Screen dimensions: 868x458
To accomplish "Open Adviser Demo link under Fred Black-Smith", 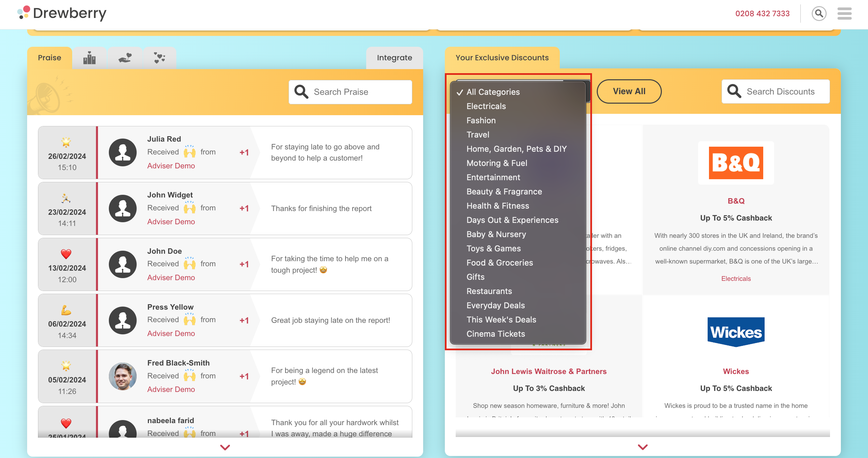I will point(171,390).
